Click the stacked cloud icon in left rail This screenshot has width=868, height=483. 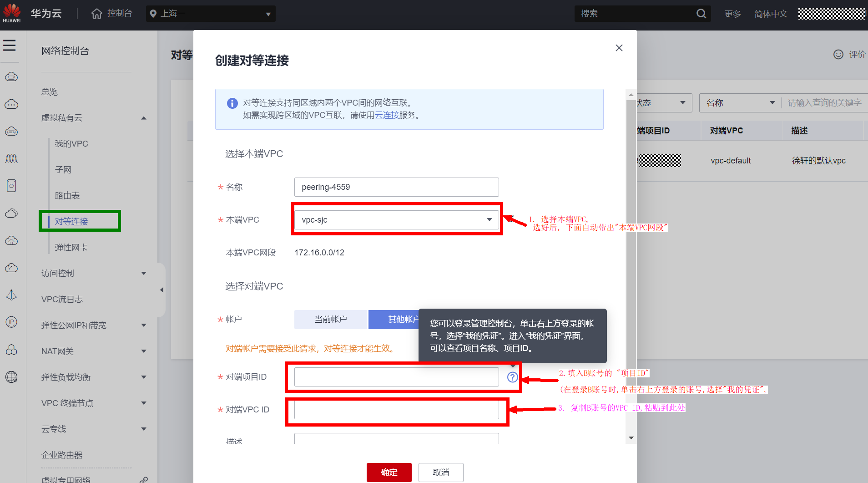[11, 213]
